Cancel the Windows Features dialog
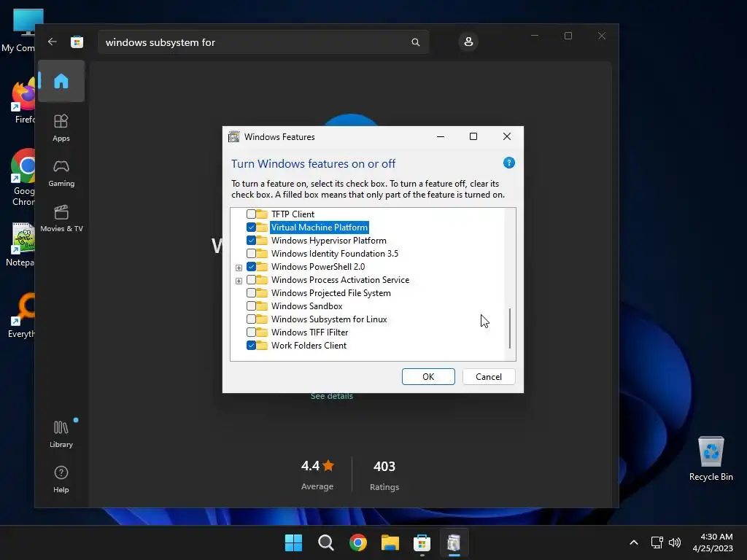The width and height of the screenshot is (747, 560). [489, 377]
